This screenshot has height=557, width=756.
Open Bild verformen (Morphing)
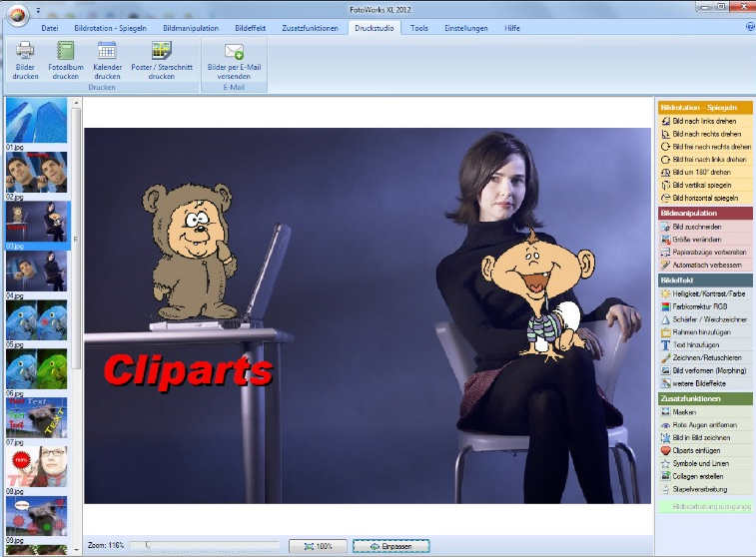[704, 370]
